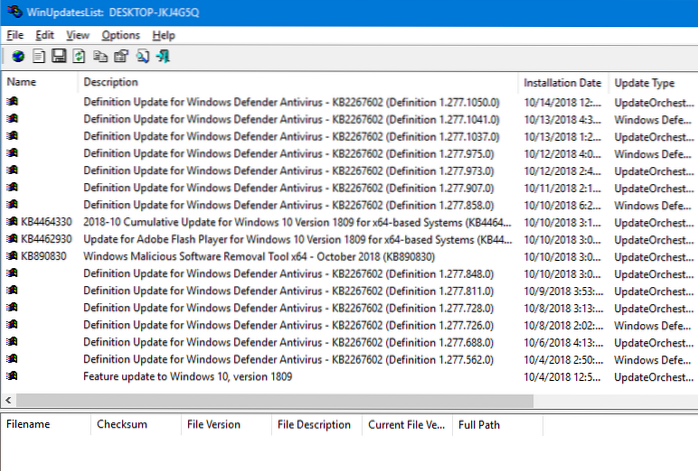Click icon of the Definition 1.277.1050.0 row
698x472 pixels.
click(x=12, y=102)
